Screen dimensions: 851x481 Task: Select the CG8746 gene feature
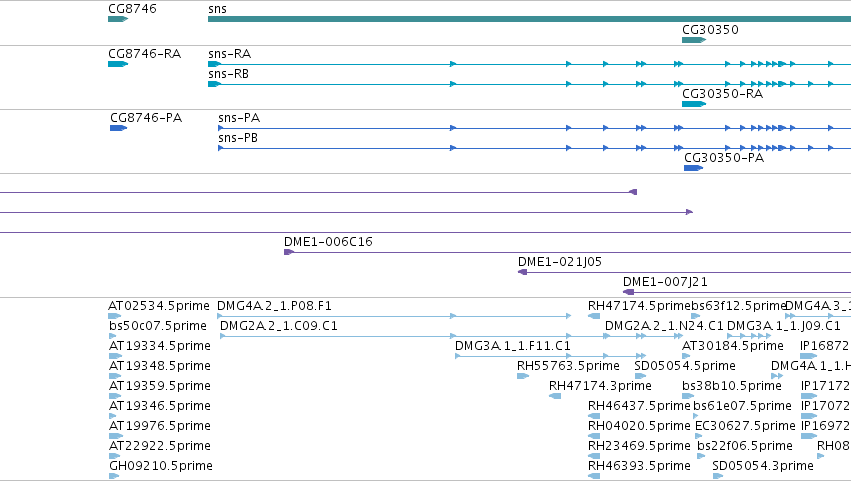pyautogui.click(x=132, y=9)
